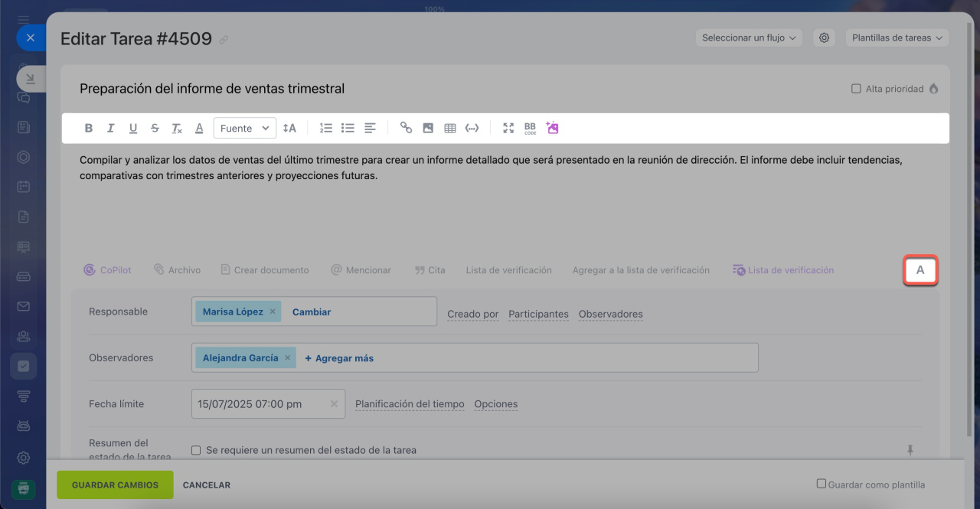The width and height of the screenshot is (980, 509).
Task: Open the green printer icon in the sidebar
Action: tap(23, 488)
